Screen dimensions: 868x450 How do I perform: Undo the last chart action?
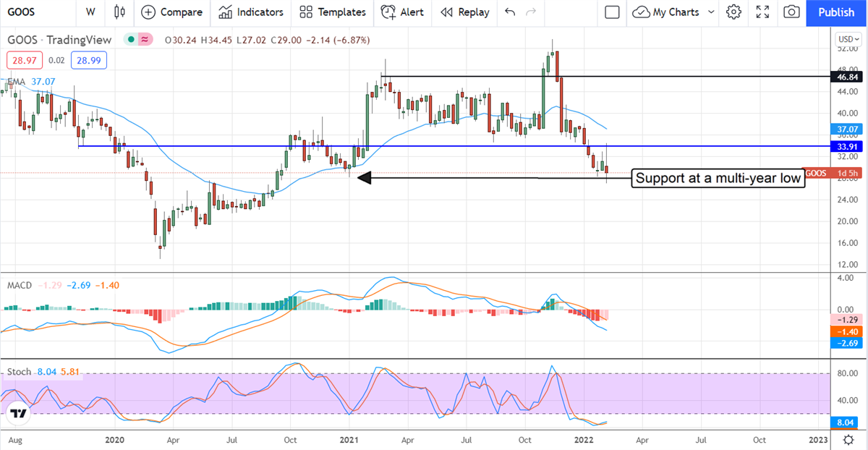coord(511,12)
